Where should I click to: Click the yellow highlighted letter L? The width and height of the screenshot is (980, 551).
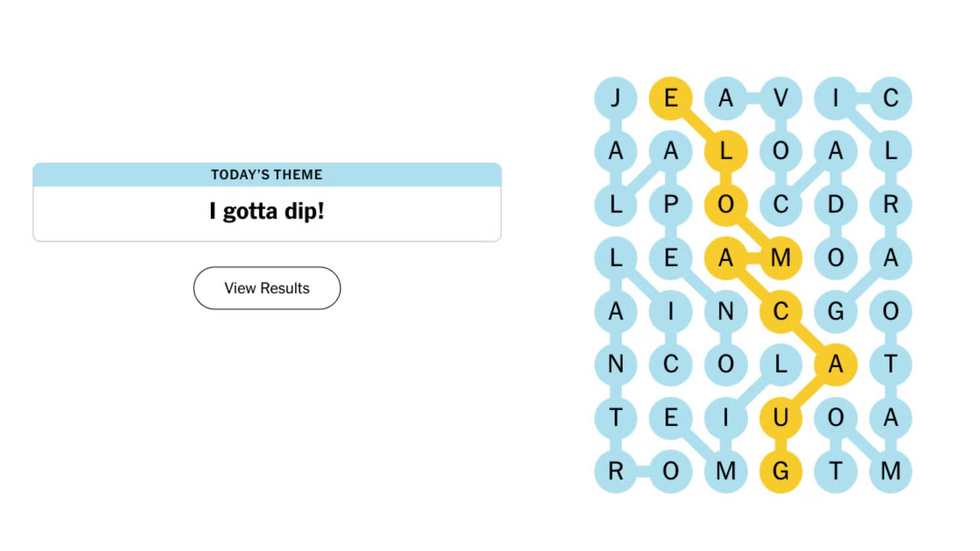tap(726, 151)
